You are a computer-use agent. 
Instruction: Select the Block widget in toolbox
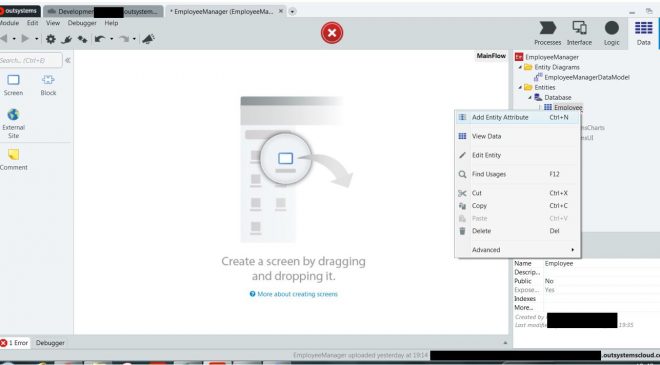click(48, 85)
